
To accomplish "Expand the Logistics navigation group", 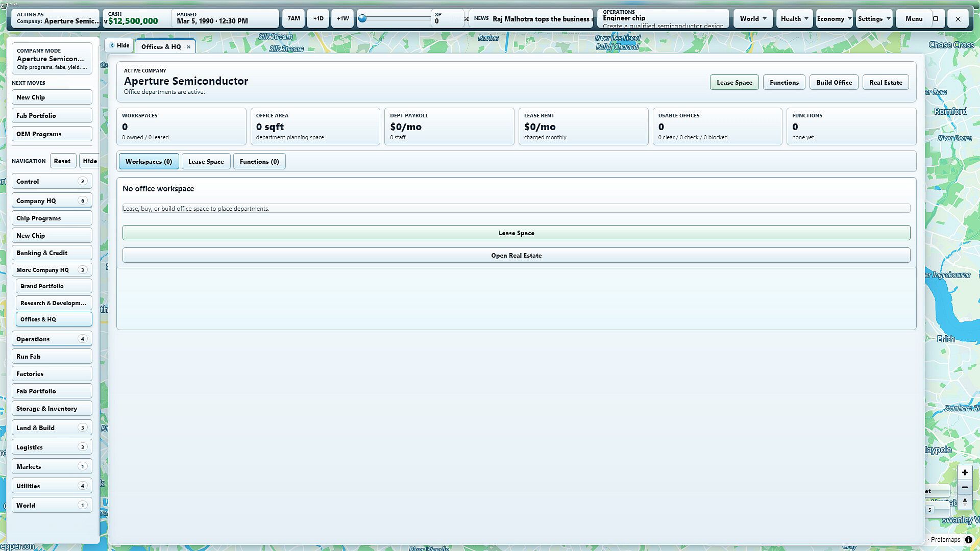I will point(52,447).
